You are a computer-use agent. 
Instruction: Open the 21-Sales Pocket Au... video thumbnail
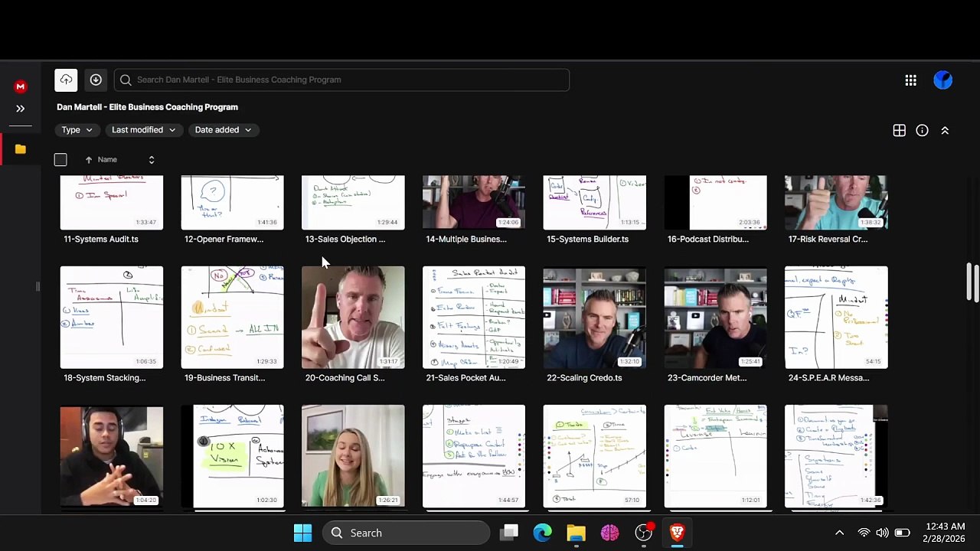474,318
